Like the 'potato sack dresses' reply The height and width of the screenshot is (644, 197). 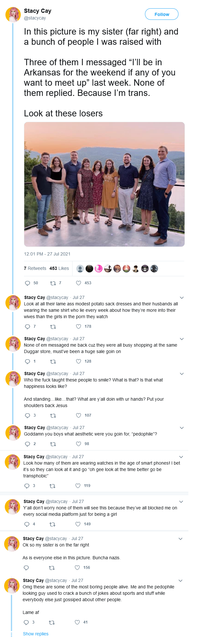point(79,326)
